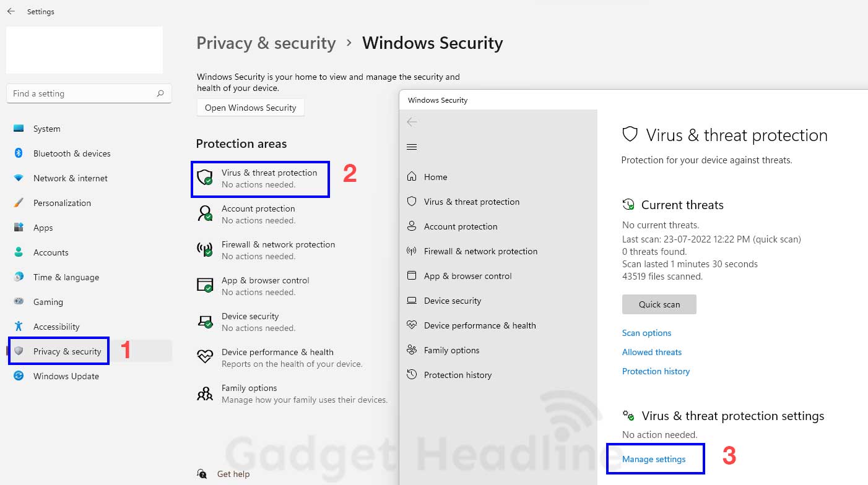The width and height of the screenshot is (868, 485).
Task: Click the Find a setting search field
Action: pyautogui.click(x=80, y=93)
